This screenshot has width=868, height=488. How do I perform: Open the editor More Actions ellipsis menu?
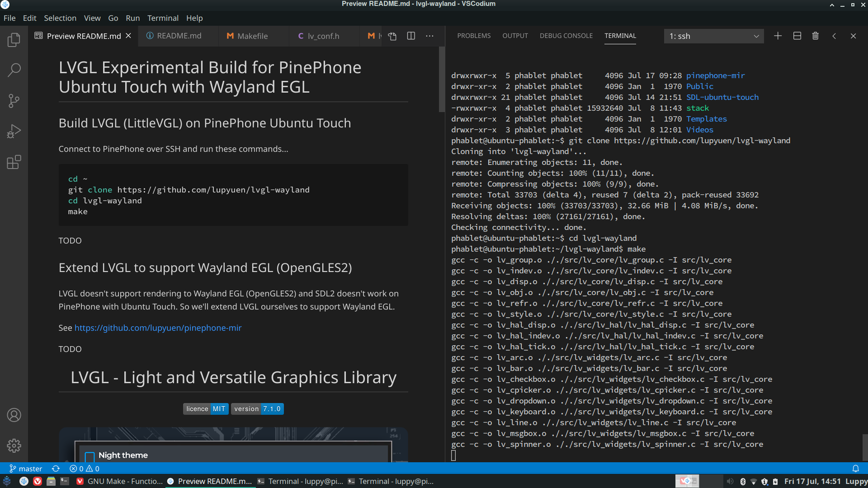click(x=430, y=36)
